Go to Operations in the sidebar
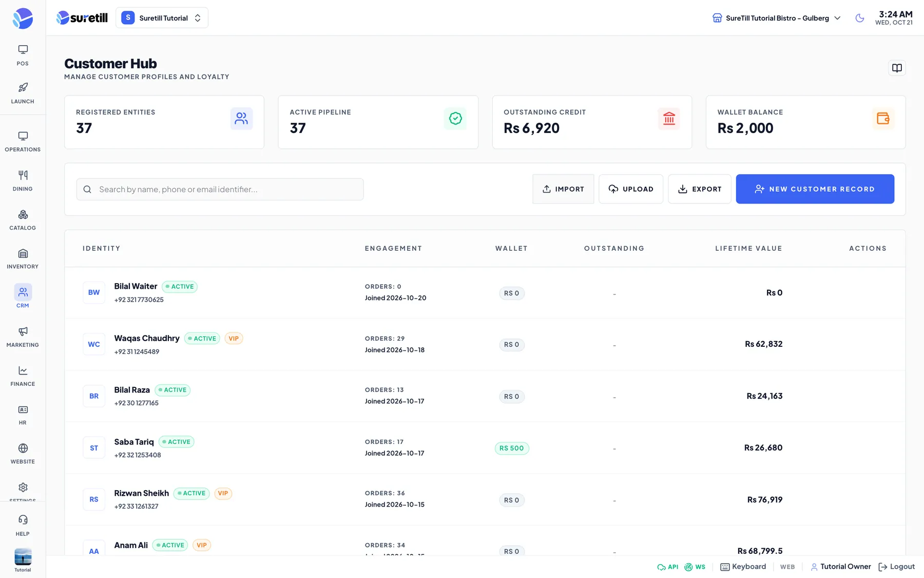Viewport: 924px width, 578px height. click(x=23, y=142)
